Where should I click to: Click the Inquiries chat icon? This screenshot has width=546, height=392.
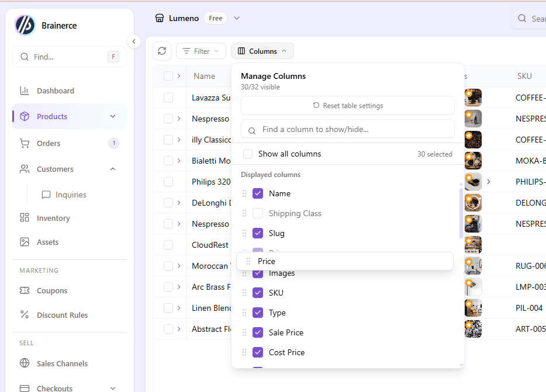click(x=46, y=195)
